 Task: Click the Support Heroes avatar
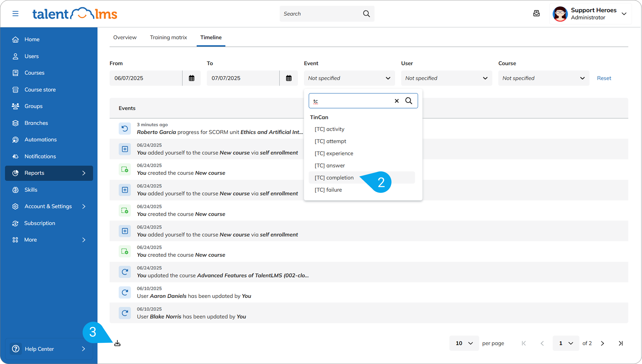(x=560, y=14)
